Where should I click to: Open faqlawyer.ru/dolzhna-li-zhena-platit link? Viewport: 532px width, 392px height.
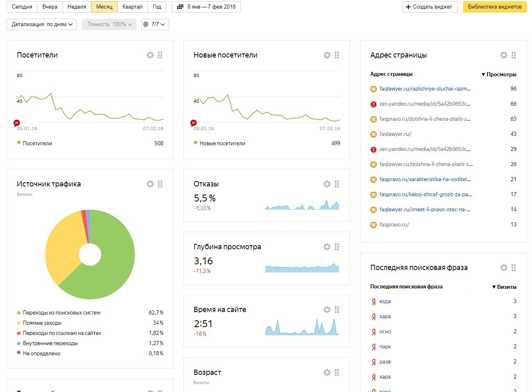(426, 164)
